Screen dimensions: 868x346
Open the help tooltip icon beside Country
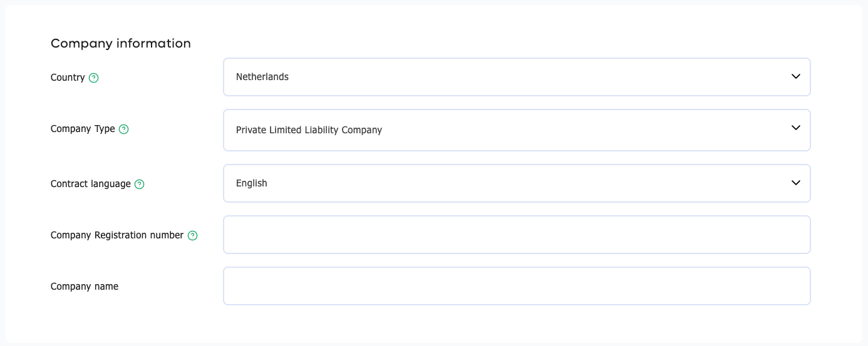pyautogui.click(x=94, y=78)
